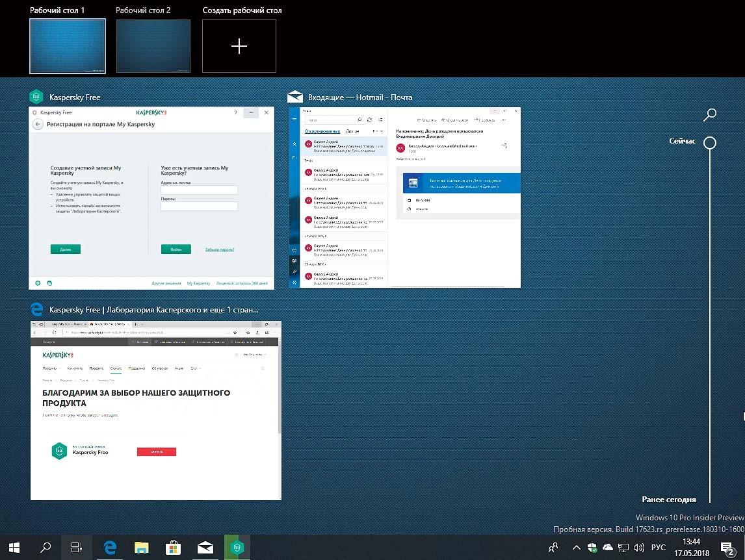This screenshot has height=560, width=745.
Task: Open Microsoft Edge from the taskbar
Action: (110, 548)
